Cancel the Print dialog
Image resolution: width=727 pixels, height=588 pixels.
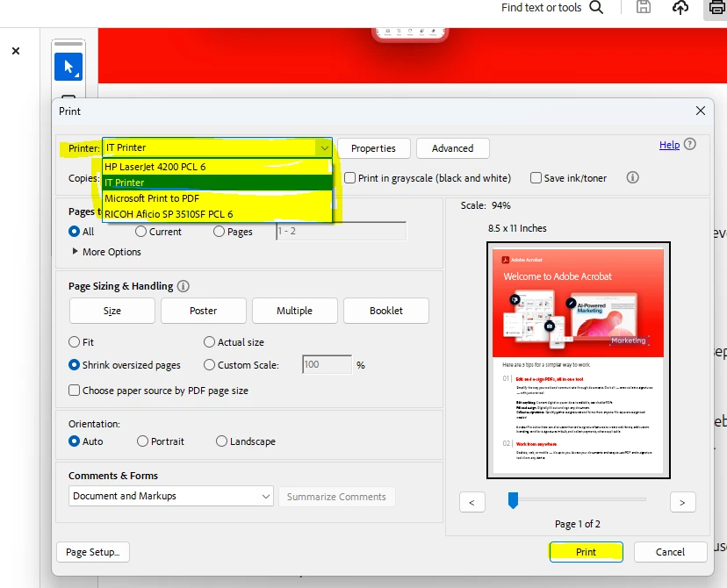pyautogui.click(x=670, y=552)
